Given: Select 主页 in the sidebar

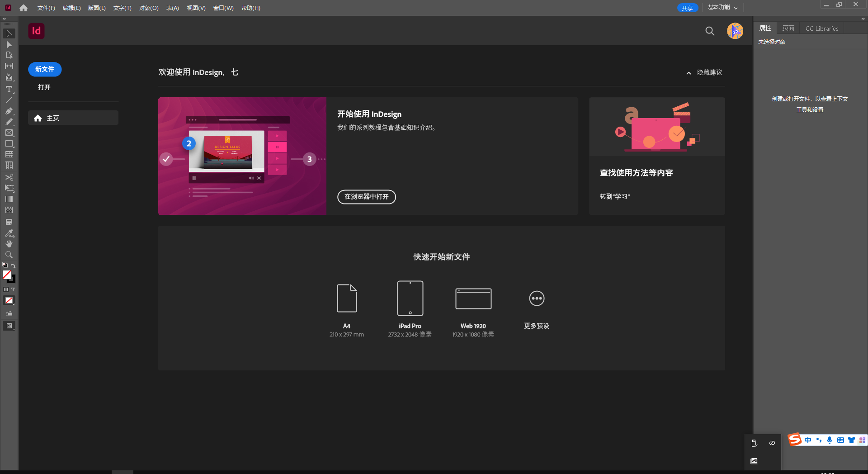Looking at the screenshot, I should coord(73,118).
